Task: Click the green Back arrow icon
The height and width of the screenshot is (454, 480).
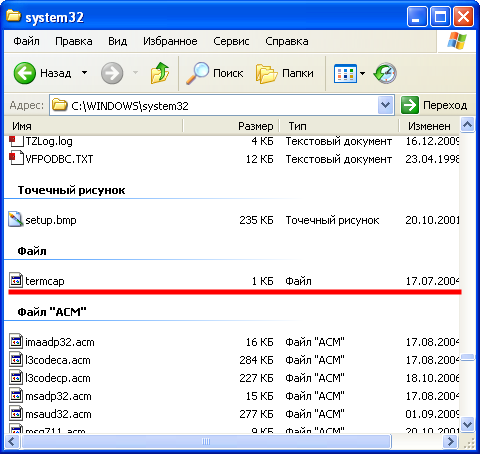Action: [x=25, y=73]
